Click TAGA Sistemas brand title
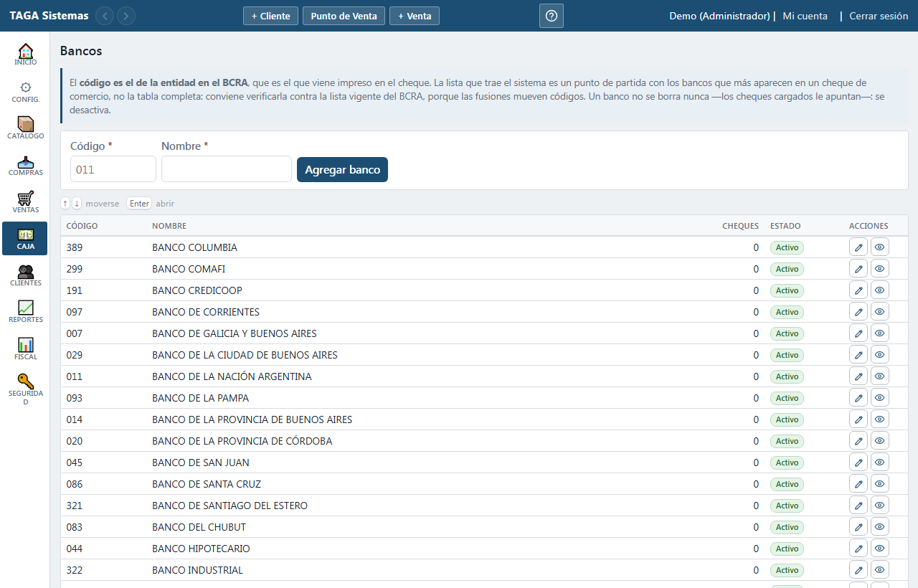 49,16
